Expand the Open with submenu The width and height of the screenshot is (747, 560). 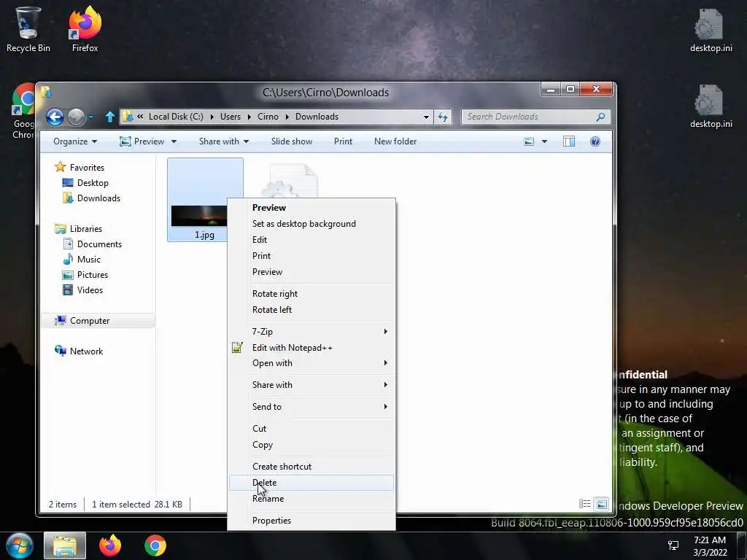click(x=311, y=363)
